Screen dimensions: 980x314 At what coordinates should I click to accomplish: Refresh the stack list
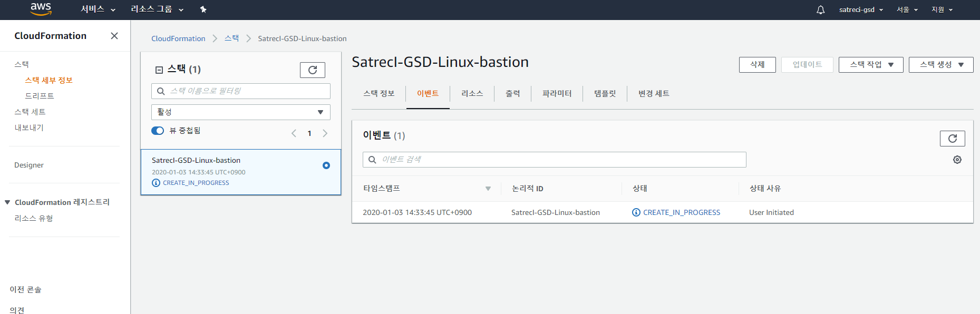312,70
